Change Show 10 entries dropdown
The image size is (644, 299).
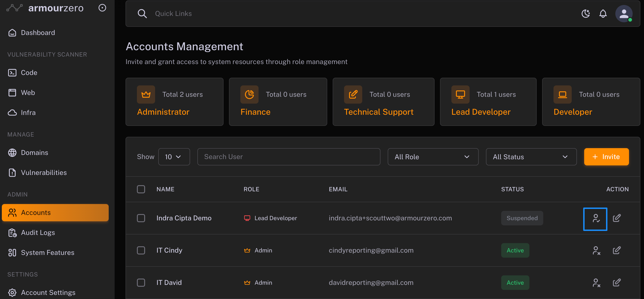pos(174,157)
